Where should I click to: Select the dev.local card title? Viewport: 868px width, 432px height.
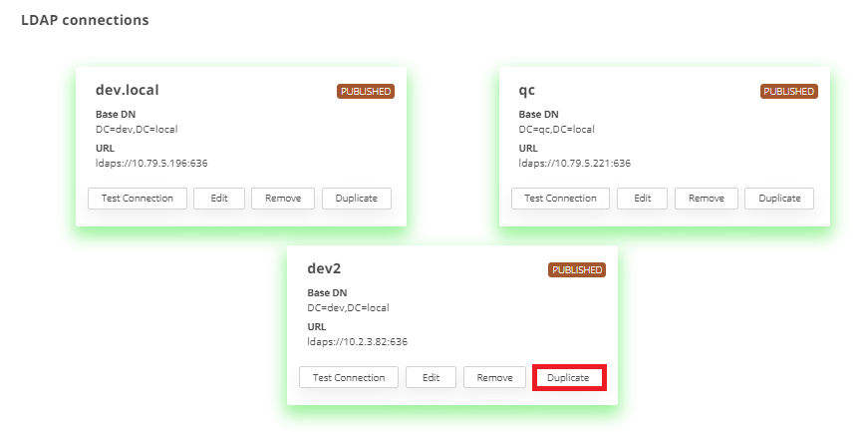click(127, 90)
